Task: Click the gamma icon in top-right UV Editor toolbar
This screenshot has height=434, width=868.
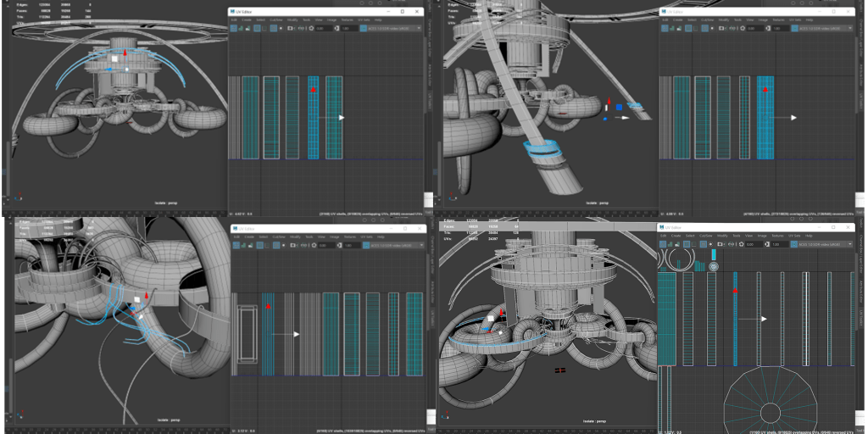Action: [x=767, y=28]
